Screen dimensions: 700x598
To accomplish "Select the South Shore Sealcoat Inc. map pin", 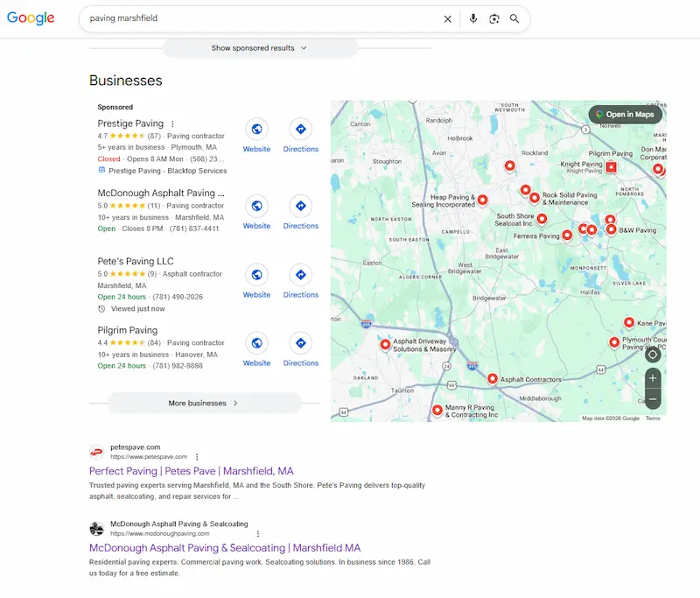I will [542, 219].
